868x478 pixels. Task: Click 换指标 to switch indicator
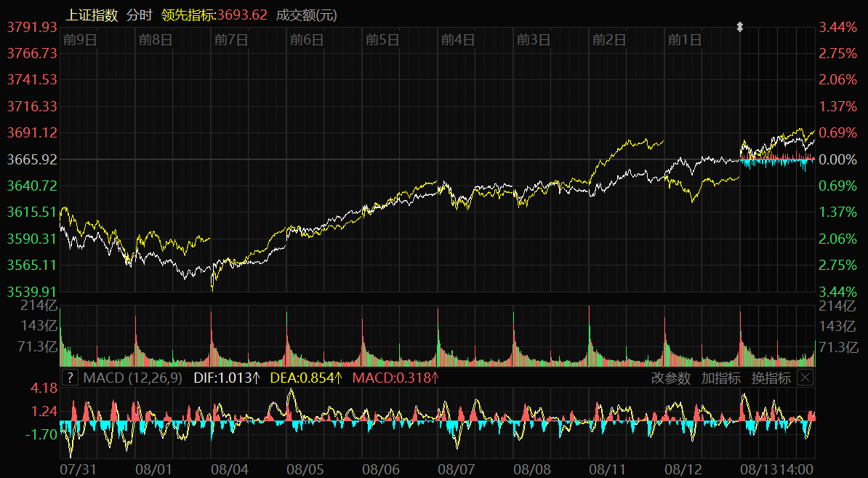pyautogui.click(x=771, y=378)
